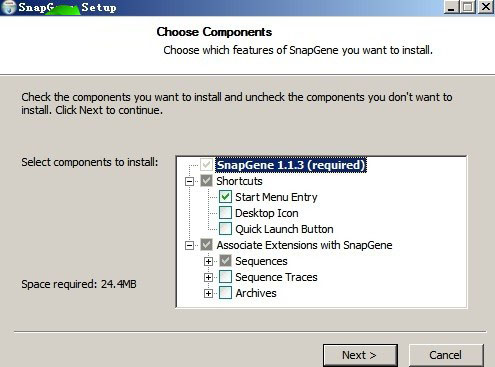Viewport: 495px width, 367px height.
Task: Enable the Desktop Icon checkbox
Action: point(225,213)
